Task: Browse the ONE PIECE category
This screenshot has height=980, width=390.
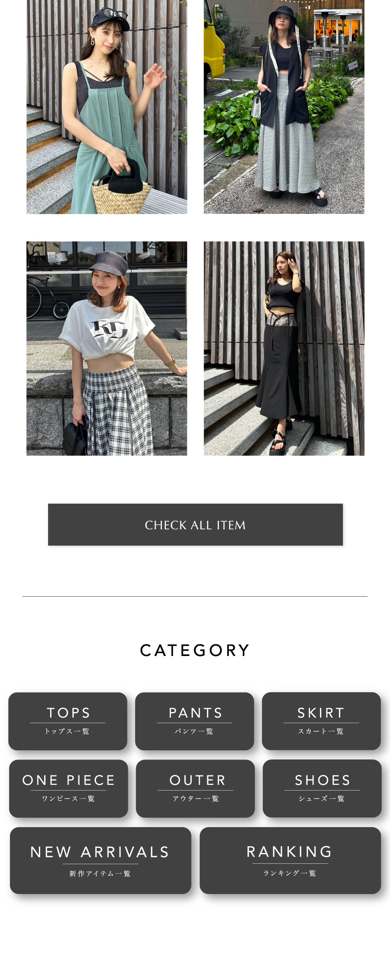Action: (x=68, y=789)
